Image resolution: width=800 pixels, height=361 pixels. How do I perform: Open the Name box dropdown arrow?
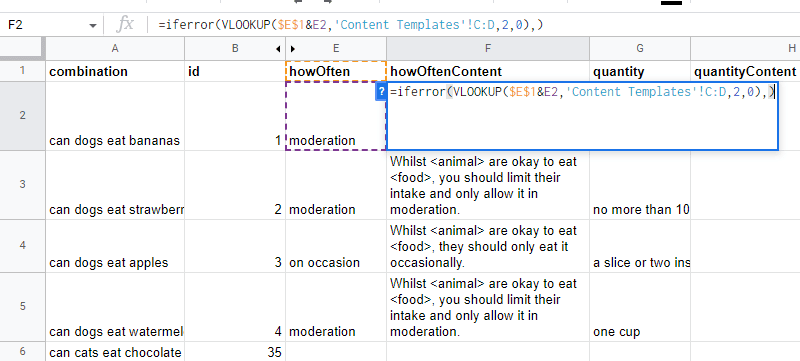92,25
